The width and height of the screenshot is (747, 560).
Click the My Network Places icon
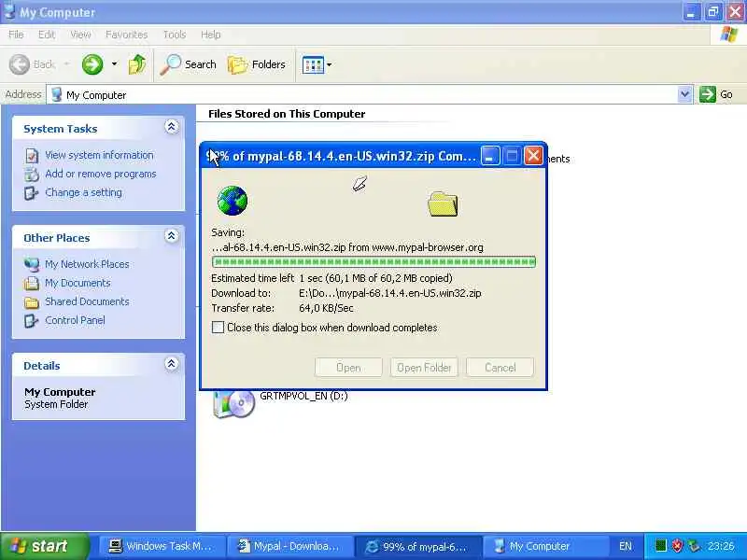pos(32,265)
